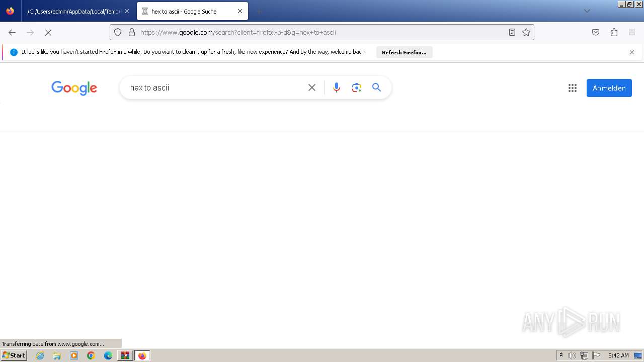This screenshot has width=644, height=362.
Task: Open the Firefox hamburger application menu
Action: click(632, 32)
